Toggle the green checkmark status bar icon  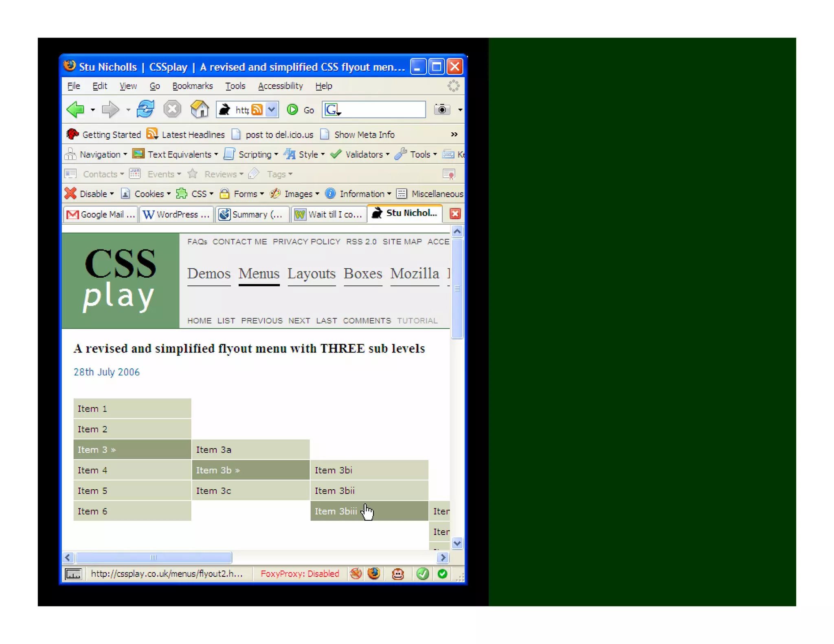coord(423,574)
